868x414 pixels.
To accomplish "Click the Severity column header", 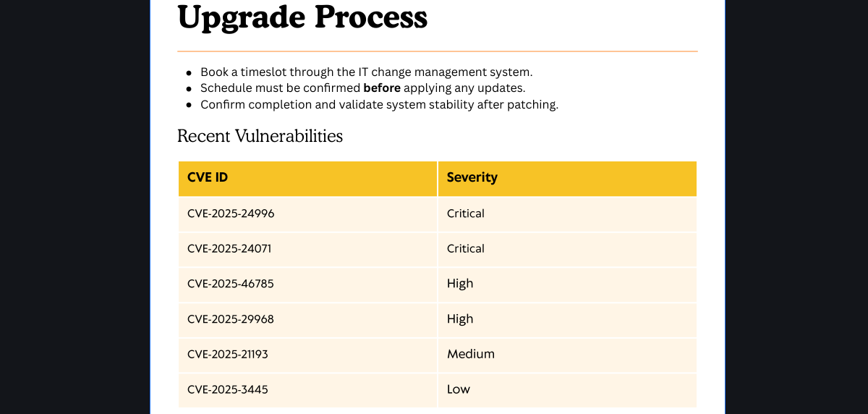I will (x=472, y=177).
